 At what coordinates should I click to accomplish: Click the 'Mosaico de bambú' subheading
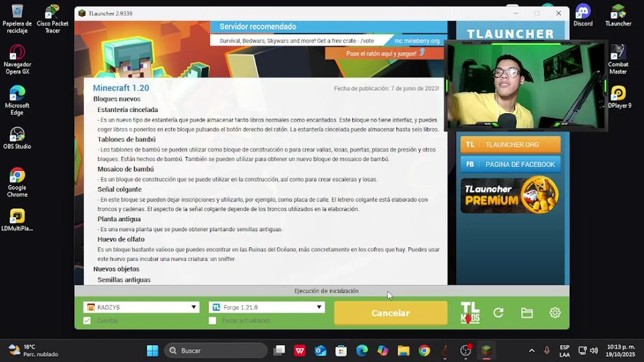tap(126, 169)
